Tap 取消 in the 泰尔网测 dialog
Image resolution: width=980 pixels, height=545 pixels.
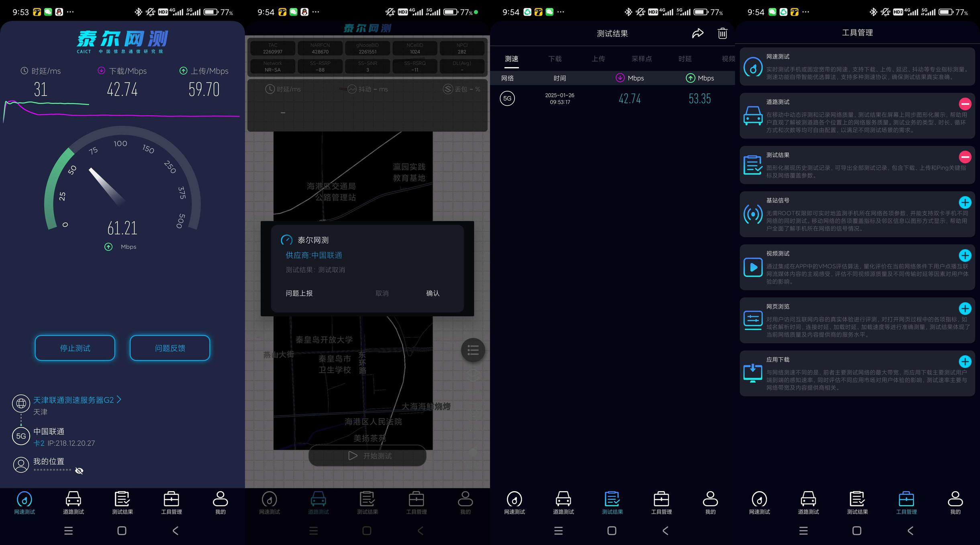point(382,293)
